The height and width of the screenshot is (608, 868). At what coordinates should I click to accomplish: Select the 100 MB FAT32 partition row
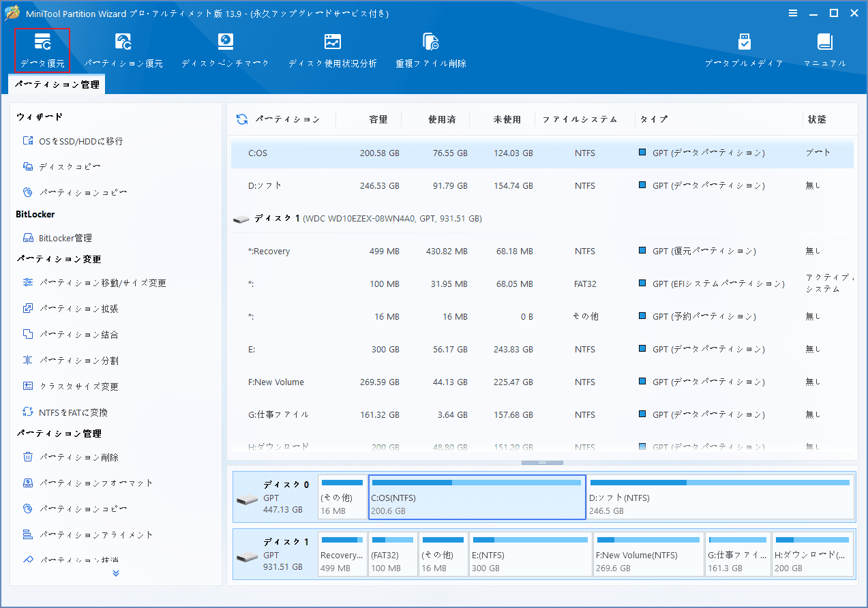coord(542,284)
